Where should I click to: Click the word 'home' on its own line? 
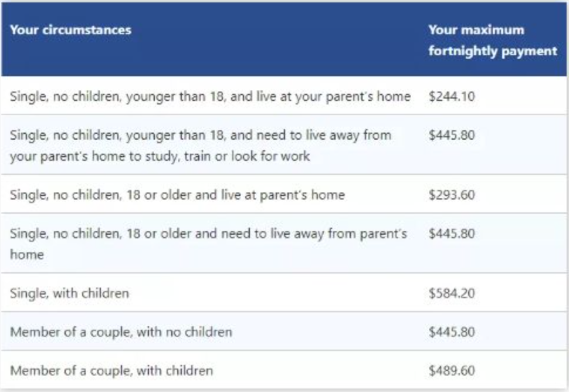click(x=26, y=255)
